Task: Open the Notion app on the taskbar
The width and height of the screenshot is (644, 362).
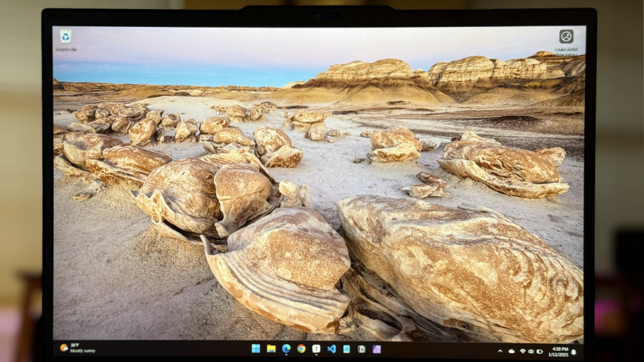Action: click(361, 349)
